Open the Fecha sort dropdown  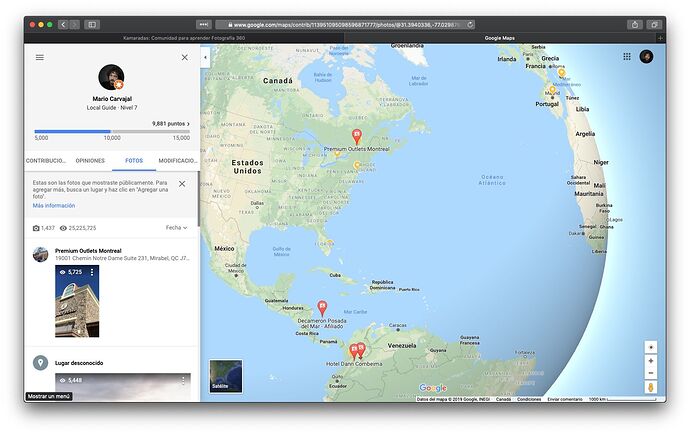tap(176, 228)
